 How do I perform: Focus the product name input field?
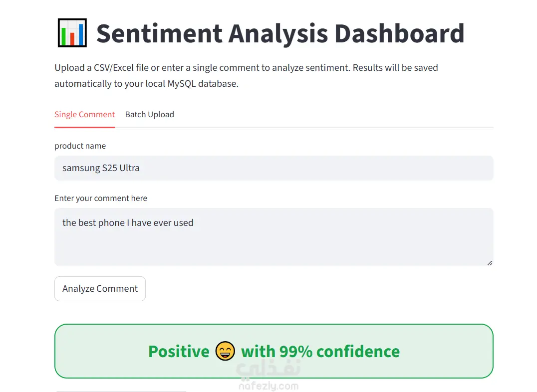273,168
